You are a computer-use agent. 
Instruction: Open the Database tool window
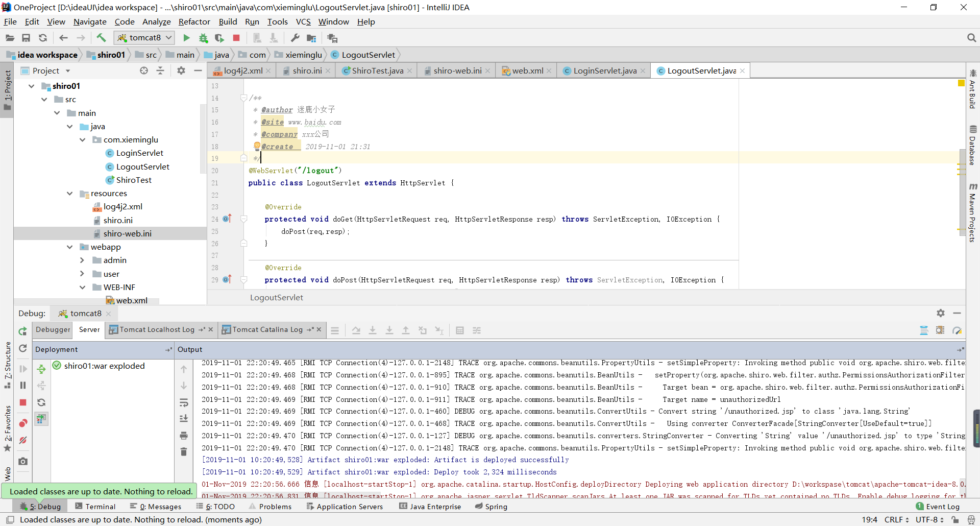coord(974,148)
